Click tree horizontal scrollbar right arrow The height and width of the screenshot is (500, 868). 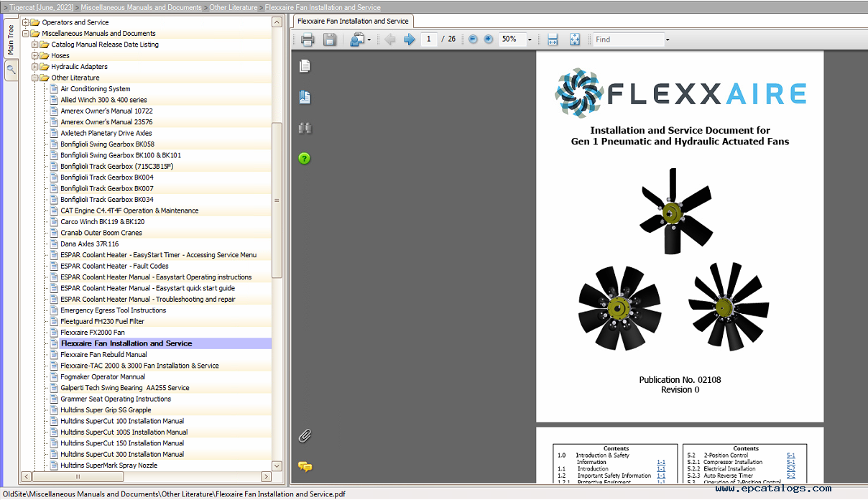(266, 476)
